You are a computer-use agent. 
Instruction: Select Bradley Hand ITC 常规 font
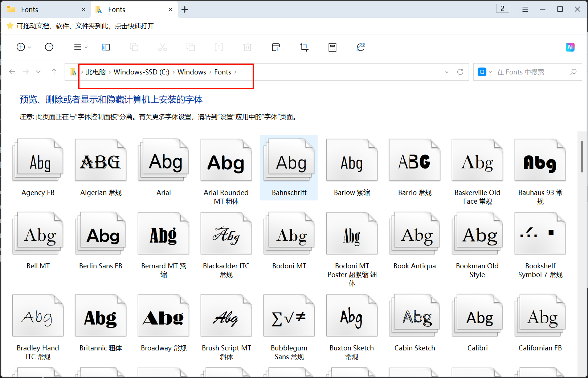38,327
